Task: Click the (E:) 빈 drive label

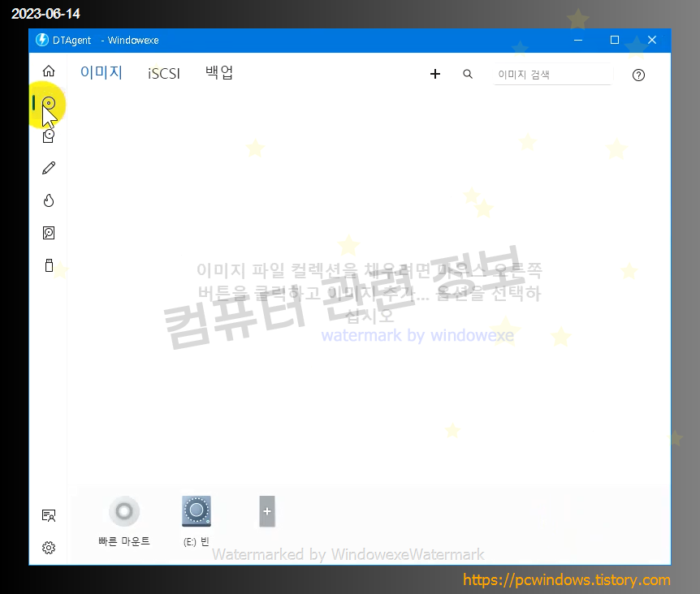Action: (197, 542)
